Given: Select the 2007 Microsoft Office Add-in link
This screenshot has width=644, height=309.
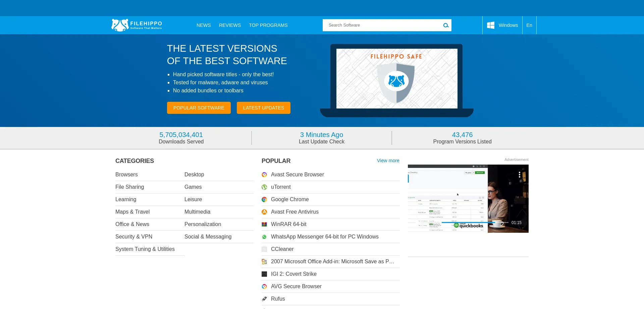Looking at the screenshot, I should coord(332,262).
